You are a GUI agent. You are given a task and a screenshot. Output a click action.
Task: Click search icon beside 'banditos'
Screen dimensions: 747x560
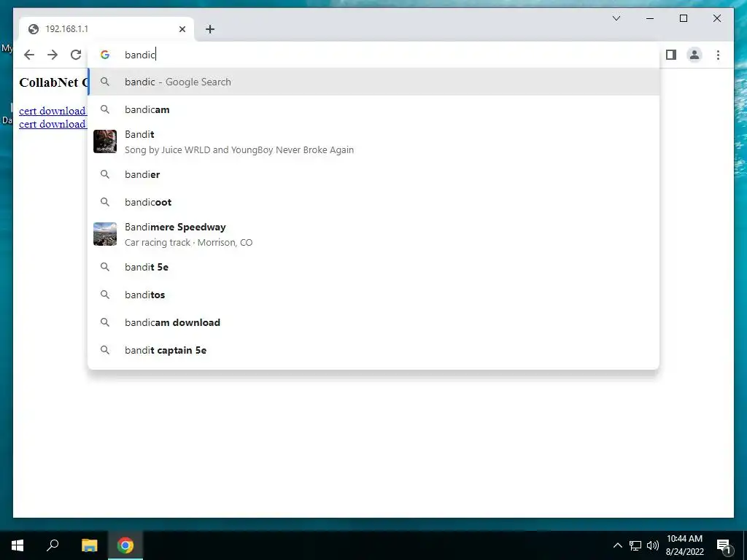coord(105,295)
